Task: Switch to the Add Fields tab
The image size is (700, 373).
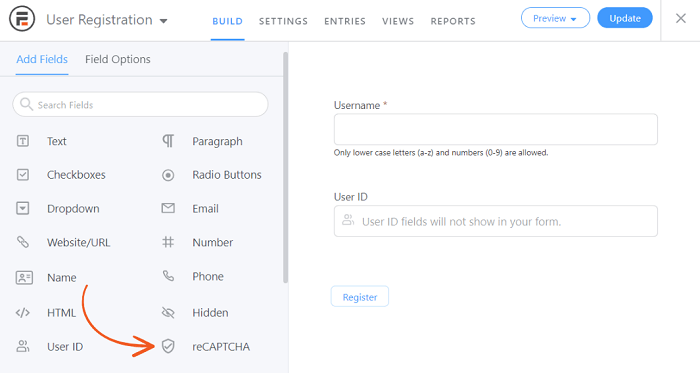Action: coord(42,59)
